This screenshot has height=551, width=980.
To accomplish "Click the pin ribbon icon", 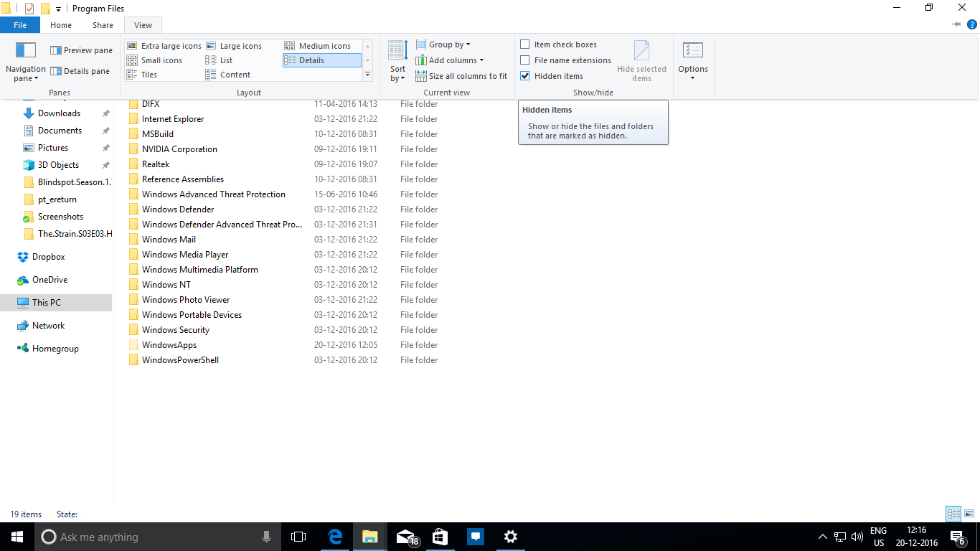I will click(956, 24).
